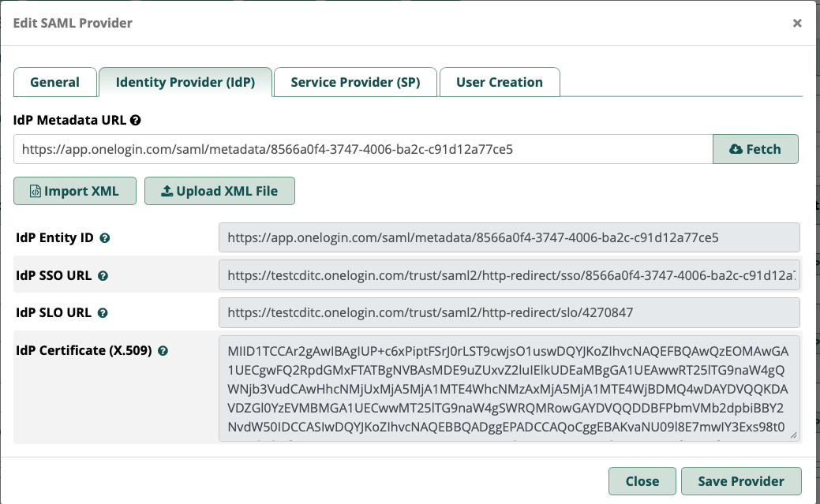Go to the User Creation tab
Viewport: 820px width, 504px height.
500,82
